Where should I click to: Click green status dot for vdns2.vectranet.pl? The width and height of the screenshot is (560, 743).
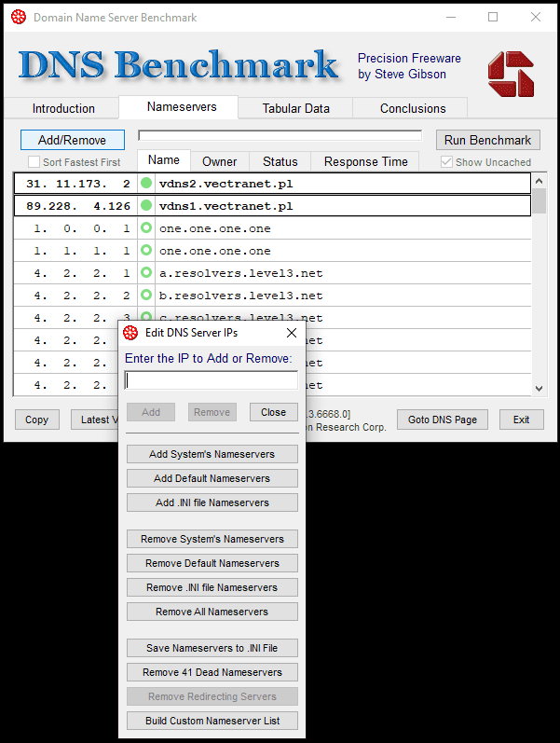[146, 183]
